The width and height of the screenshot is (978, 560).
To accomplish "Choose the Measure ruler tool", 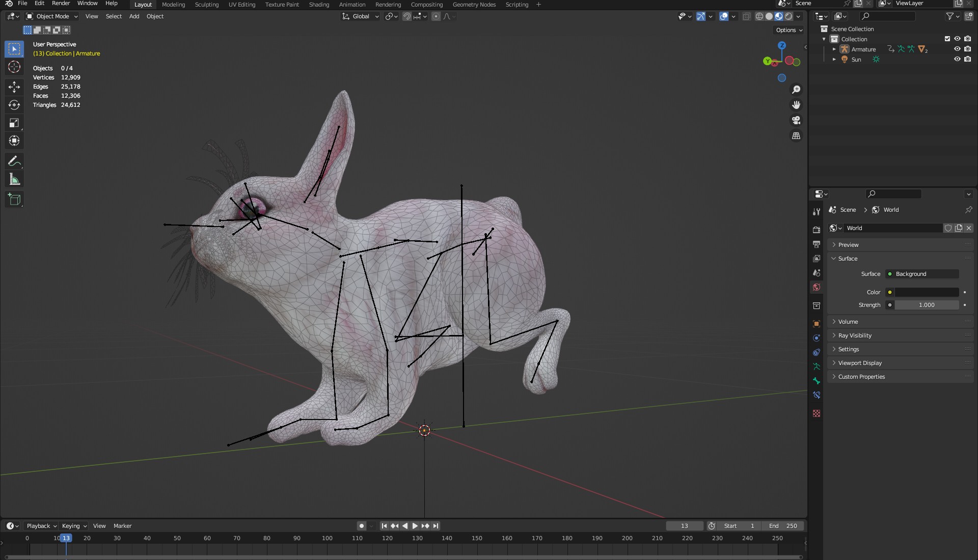I will (14, 179).
